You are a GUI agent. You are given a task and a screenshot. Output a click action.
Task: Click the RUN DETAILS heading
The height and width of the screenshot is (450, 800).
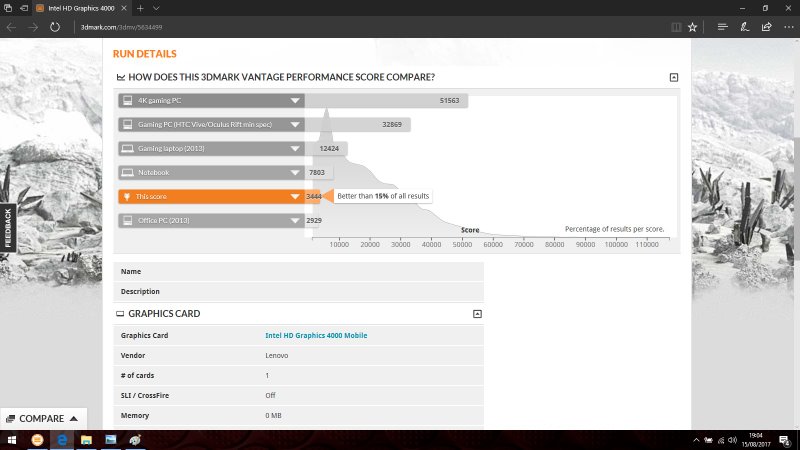click(x=144, y=54)
